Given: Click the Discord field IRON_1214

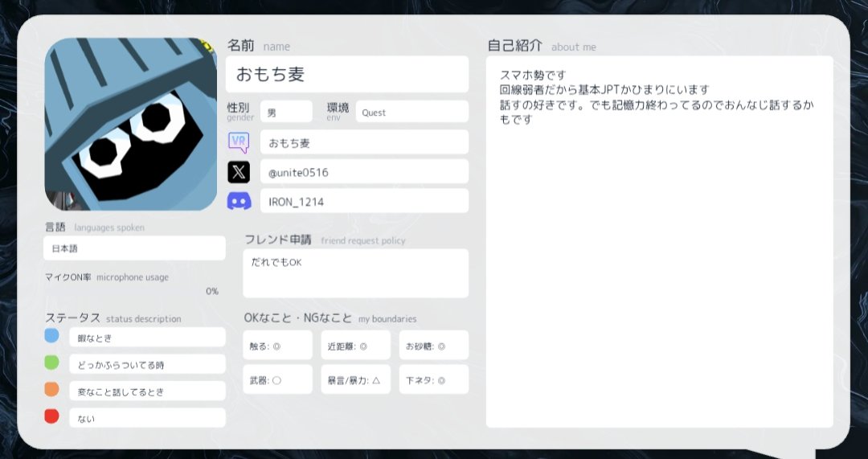Looking at the screenshot, I should pyautogui.click(x=364, y=202).
